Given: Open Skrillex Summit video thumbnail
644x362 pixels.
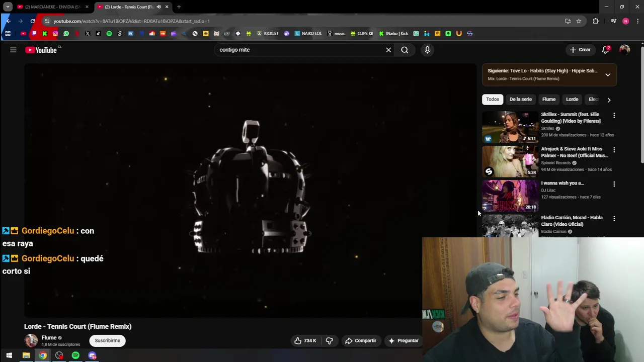Looking at the screenshot, I should pyautogui.click(x=510, y=127).
